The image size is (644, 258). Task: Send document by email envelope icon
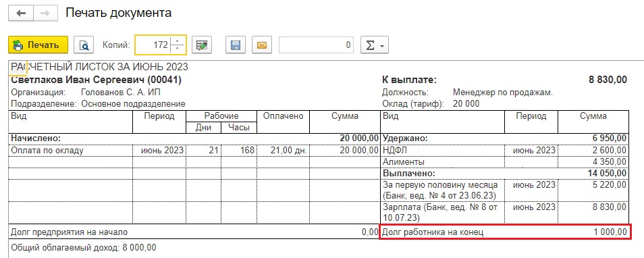(262, 45)
